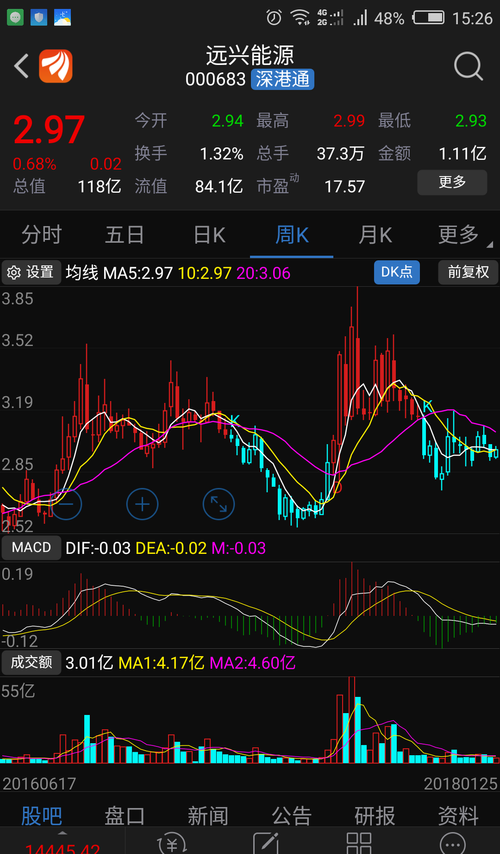Tap index value 14445.42 at bottom
Viewport: 500px width, 854px height.
pyautogui.click(x=62, y=849)
